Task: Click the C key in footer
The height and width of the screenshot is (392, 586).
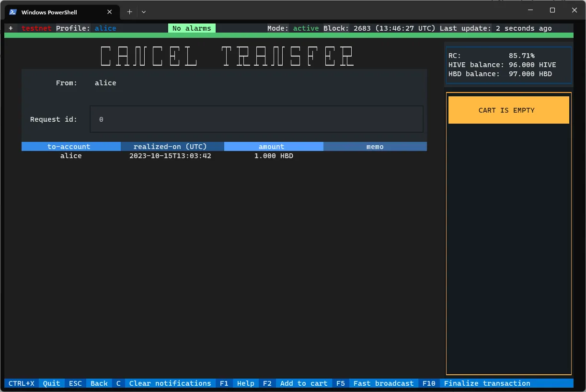Action: [x=118, y=383]
